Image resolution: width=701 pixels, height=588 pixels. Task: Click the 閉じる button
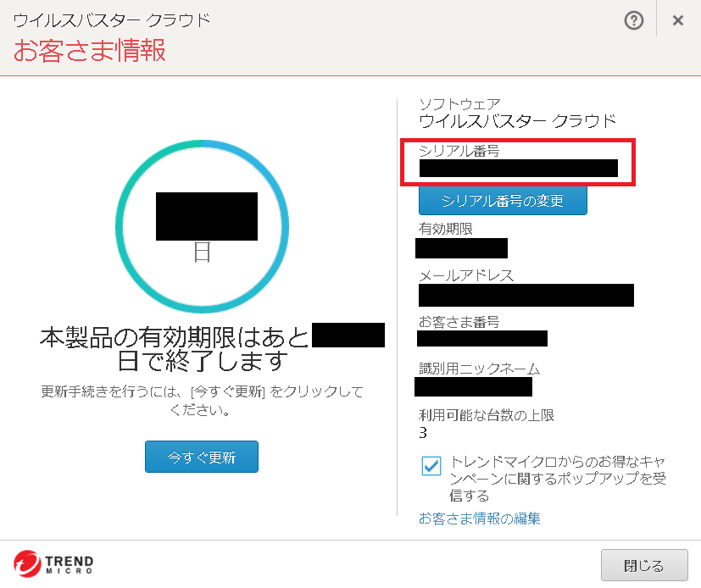pyautogui.click(x=643, y=565)
